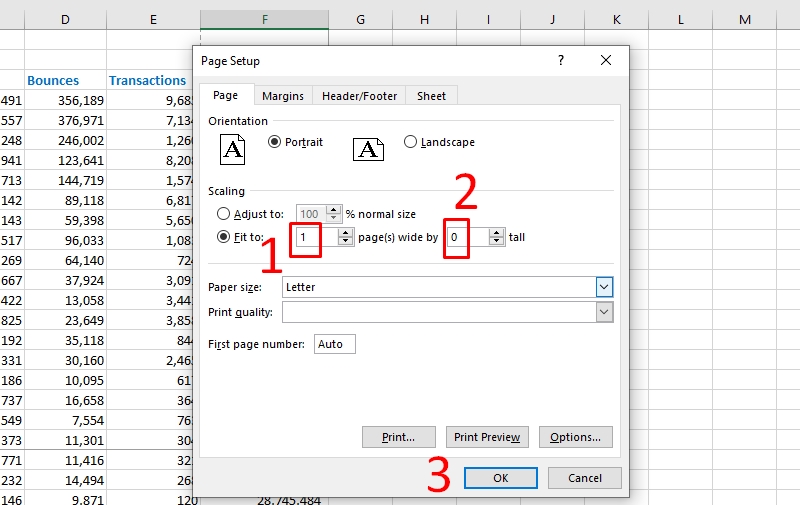Select the Portrait radio button
The image size is (800, 505).
pos(275,142)
